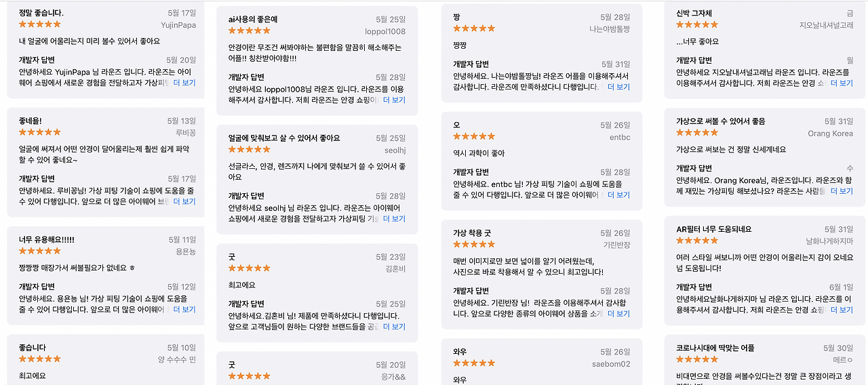Open 더 보기 in the entbc review reply
The width and height of the screenshot is (868, 385).
[x=618, y=195]
